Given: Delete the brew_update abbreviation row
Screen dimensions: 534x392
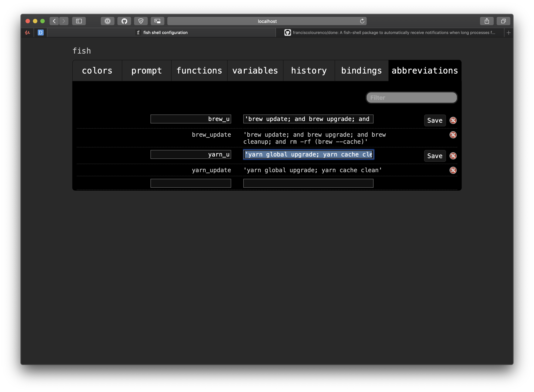Looking at the screenshot, I should click(453, 135).
